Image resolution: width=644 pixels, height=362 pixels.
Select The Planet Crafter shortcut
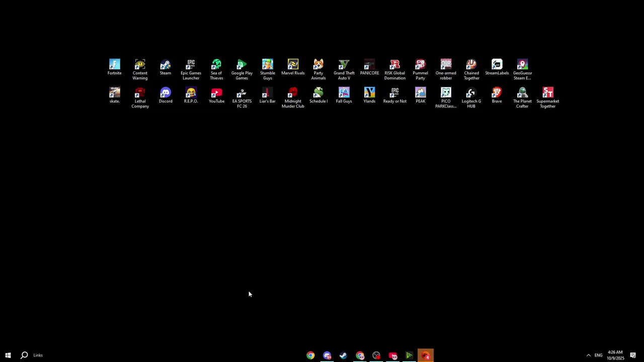522,98
